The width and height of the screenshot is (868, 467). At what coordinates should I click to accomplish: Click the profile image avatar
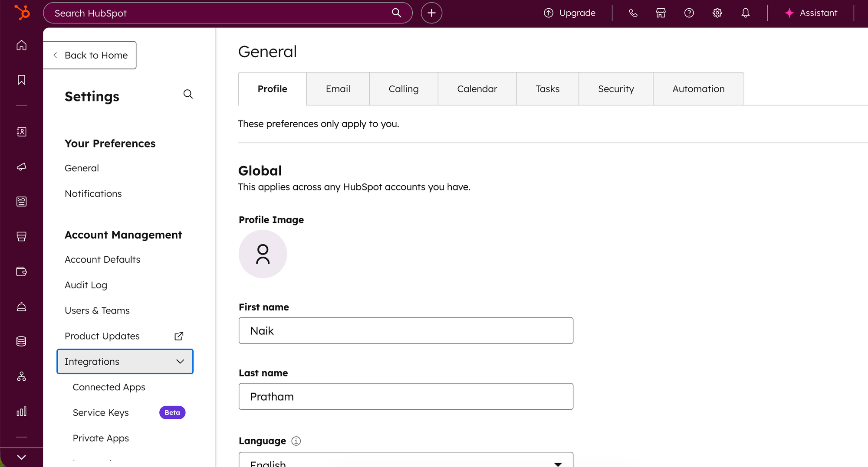[x=263, y=254]
